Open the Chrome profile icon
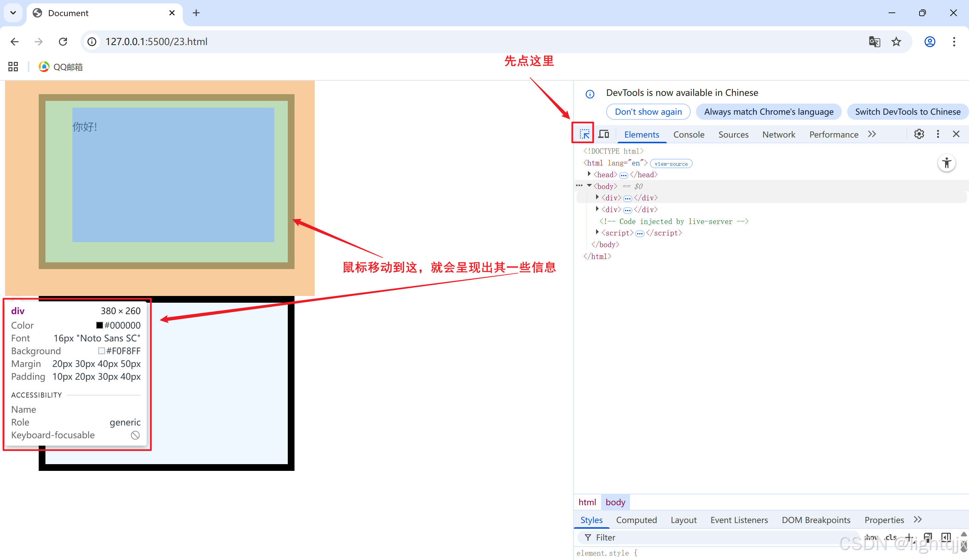This screenshot has height=560, width=969. point(929,41)
